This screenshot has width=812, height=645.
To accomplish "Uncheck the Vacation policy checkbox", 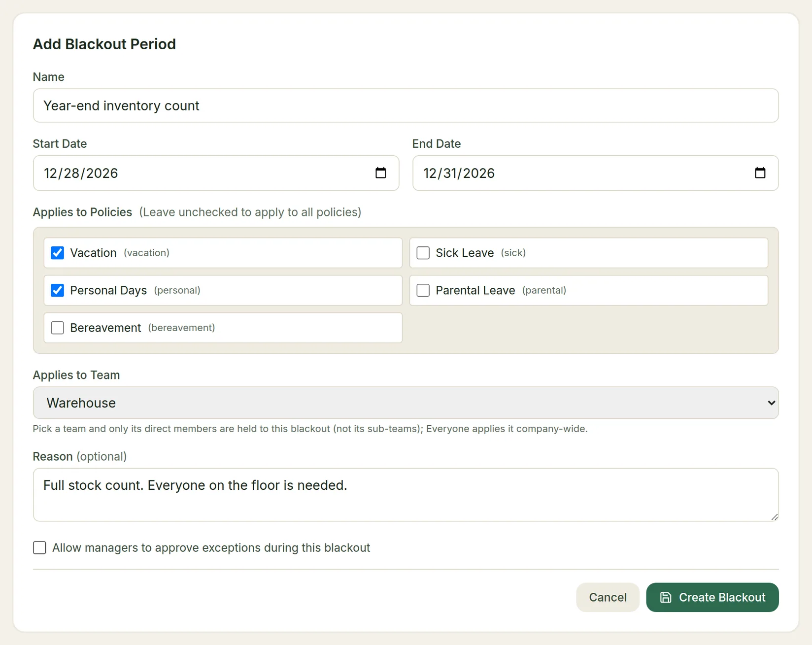I will pyautogui.click(x=58, y=253).
